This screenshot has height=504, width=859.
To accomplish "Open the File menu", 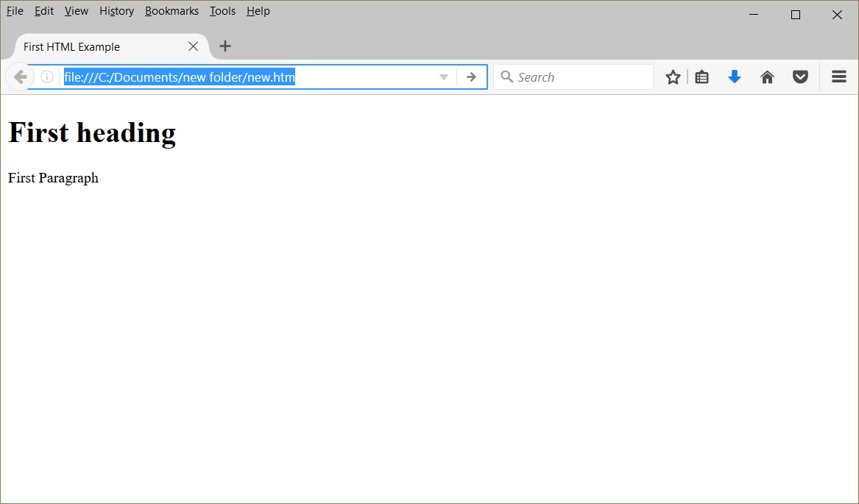I will pos(15,11).
